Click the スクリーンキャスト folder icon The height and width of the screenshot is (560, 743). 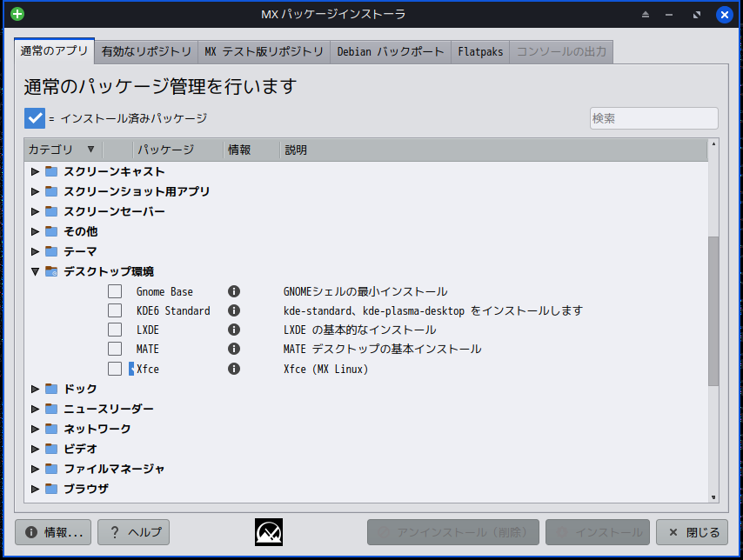(51, 171)
